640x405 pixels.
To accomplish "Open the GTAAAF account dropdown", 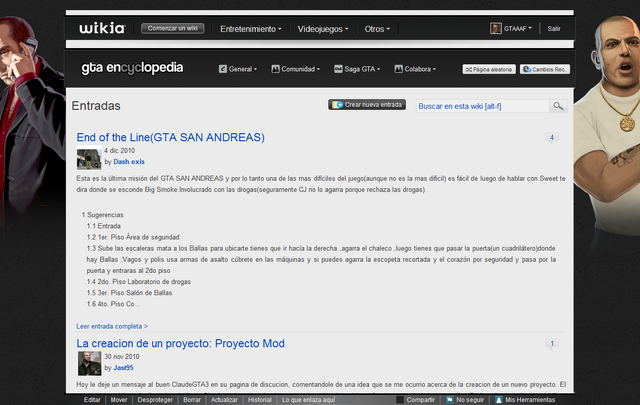I will coord(518,29).
